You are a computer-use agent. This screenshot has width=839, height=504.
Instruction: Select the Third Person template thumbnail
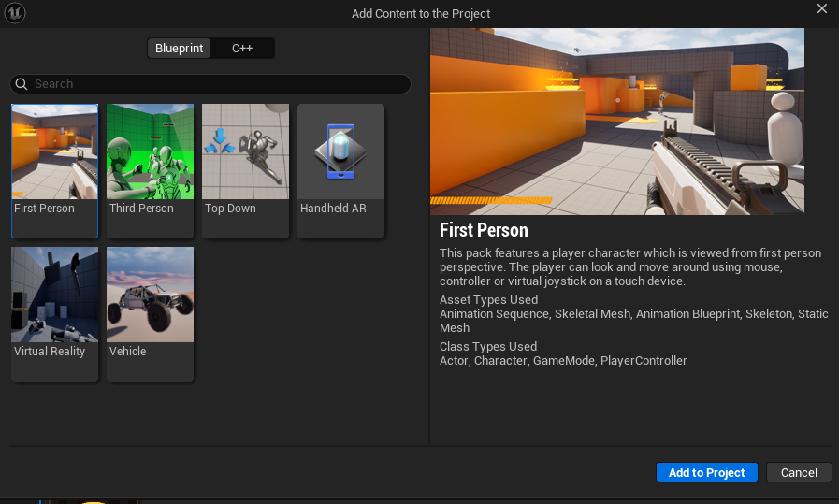(x=150, y=151)
